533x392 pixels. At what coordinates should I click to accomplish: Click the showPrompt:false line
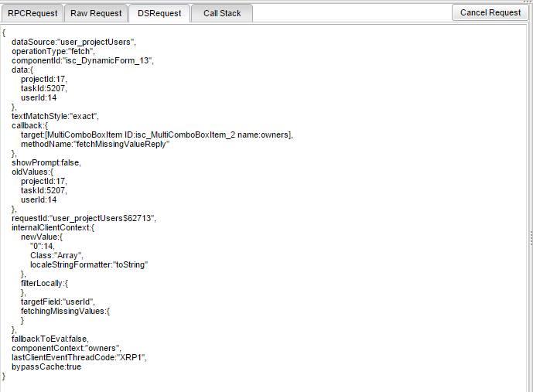pyautogui.click(x=46, y=162)
